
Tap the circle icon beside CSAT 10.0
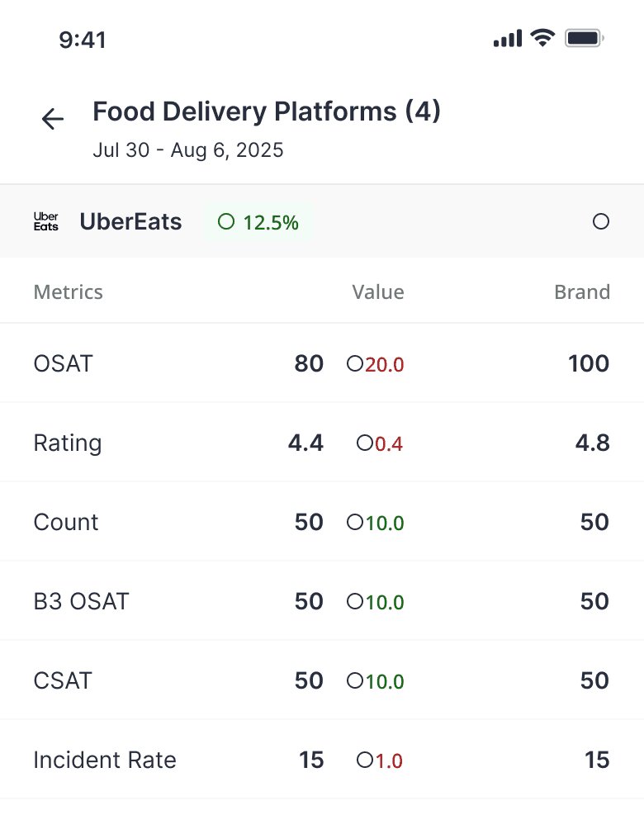pos(355,681)
